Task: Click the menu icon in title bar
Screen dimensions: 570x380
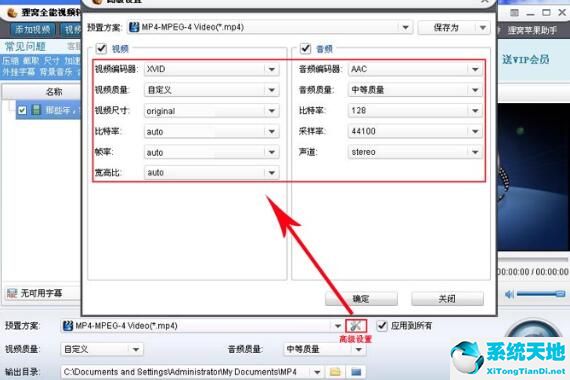Action: tap(514, 13)
